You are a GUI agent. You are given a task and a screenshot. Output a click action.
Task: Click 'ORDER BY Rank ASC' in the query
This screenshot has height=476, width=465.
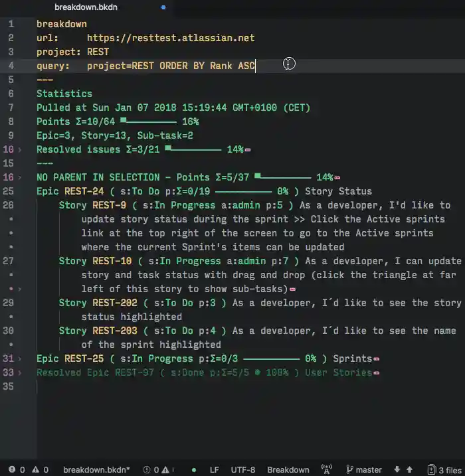(207, 66)
